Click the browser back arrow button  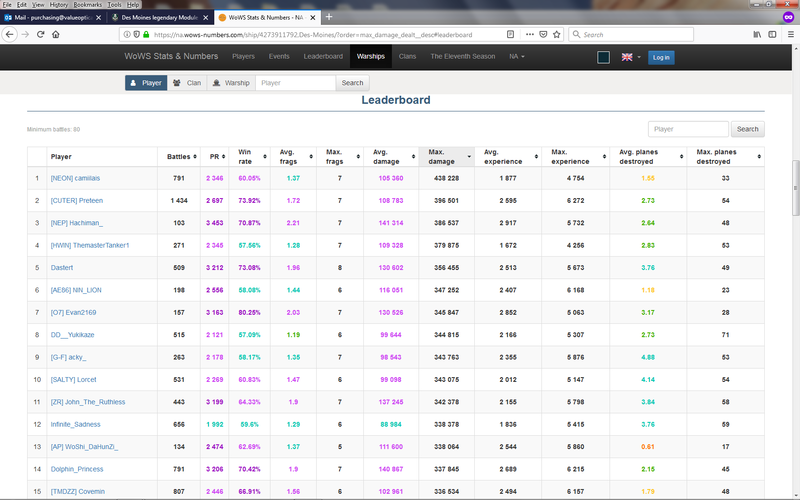10,34
